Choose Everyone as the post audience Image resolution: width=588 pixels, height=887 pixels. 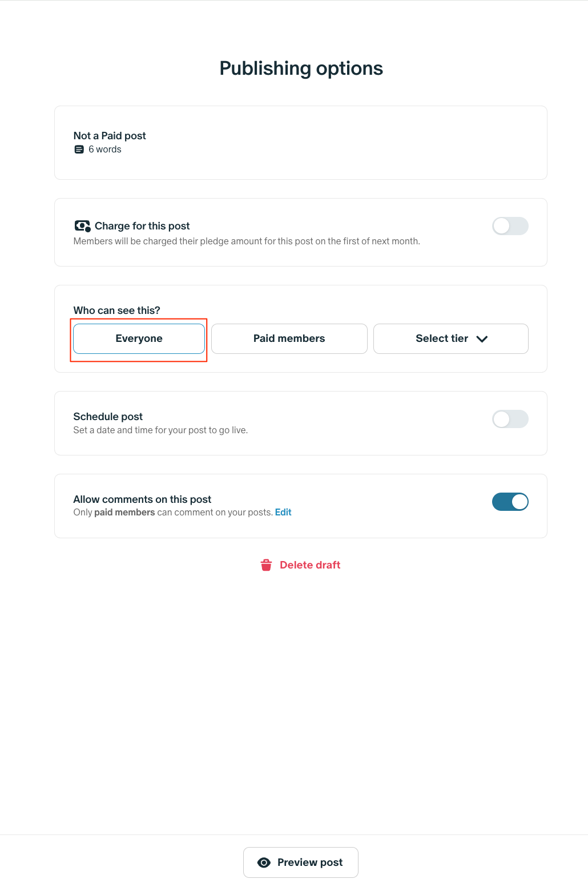(x=139, y=338)
